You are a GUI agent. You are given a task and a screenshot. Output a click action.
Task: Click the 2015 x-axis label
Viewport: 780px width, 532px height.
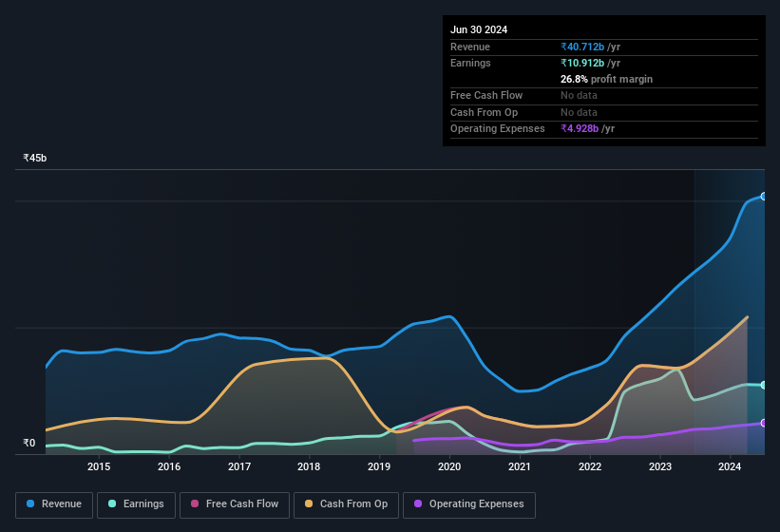click(x=99, y=466)
